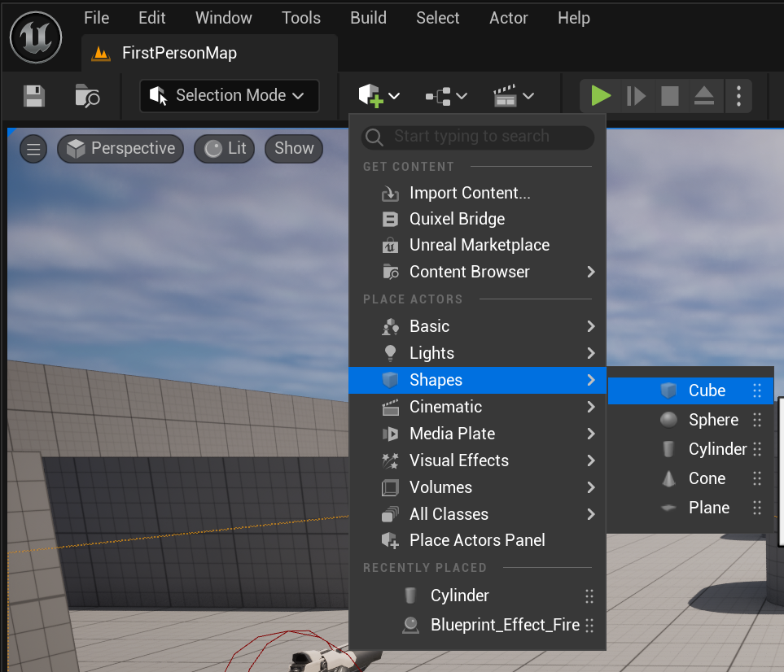Click the drag handle beside recently placed Cylinder
Screen dimensions: 784x672
pyautogui.click(x=589, y=596)
